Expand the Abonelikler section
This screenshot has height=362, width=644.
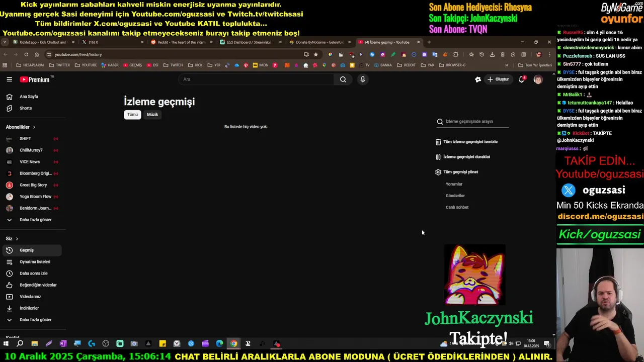[21, 127]
